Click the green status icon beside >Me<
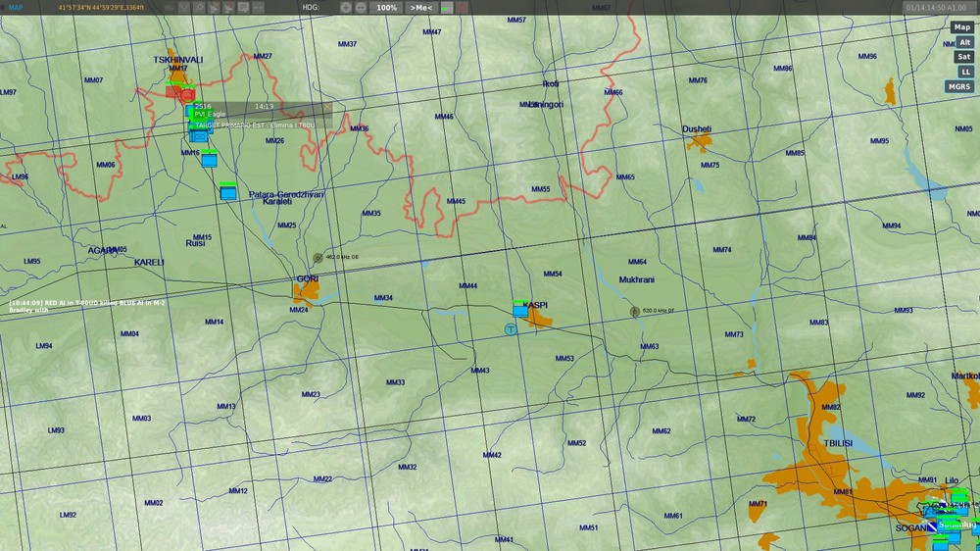 click(447, 8)
